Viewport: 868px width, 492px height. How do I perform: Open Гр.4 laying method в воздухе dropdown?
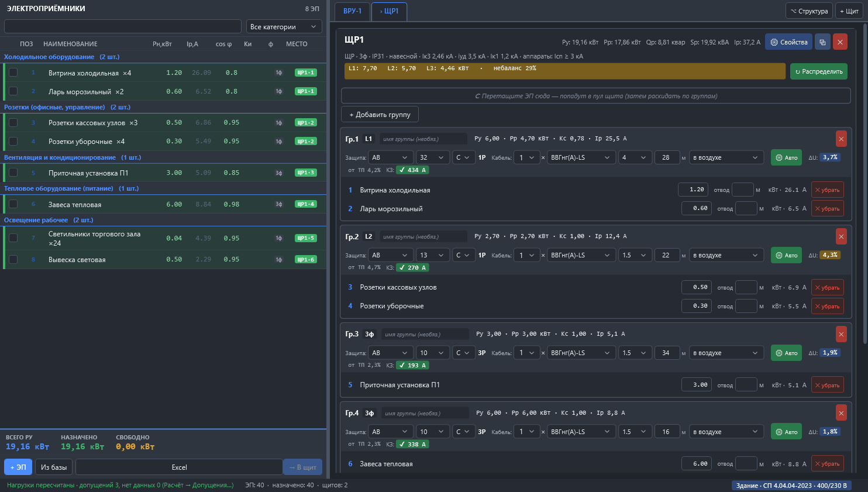coord(726,432)
